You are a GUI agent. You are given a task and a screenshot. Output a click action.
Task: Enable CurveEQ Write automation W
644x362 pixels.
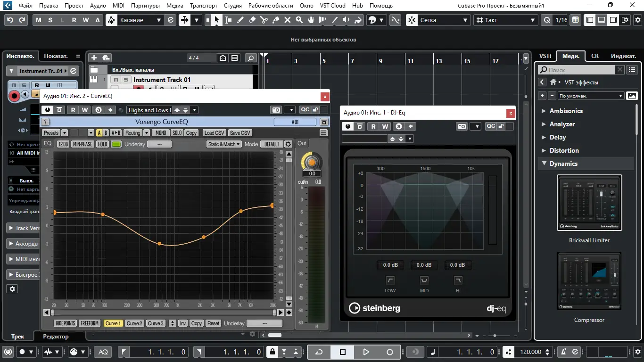point(85,110)
